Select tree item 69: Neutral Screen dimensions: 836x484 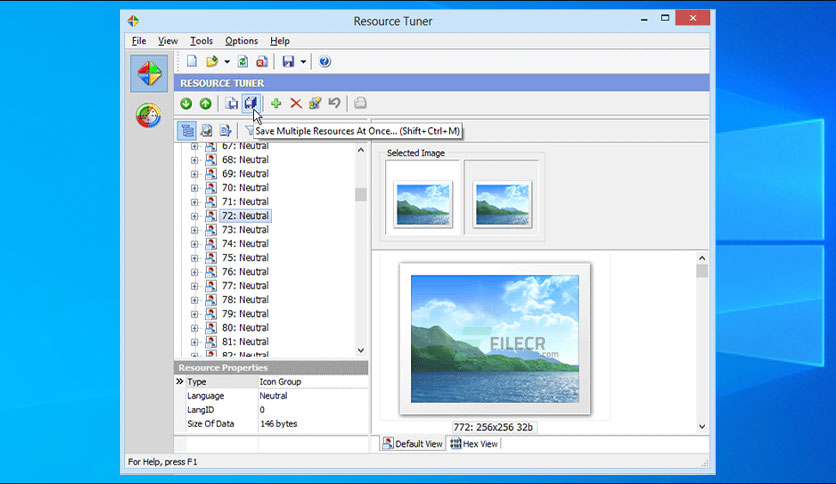pyautogui.click(x=245, y=174)
